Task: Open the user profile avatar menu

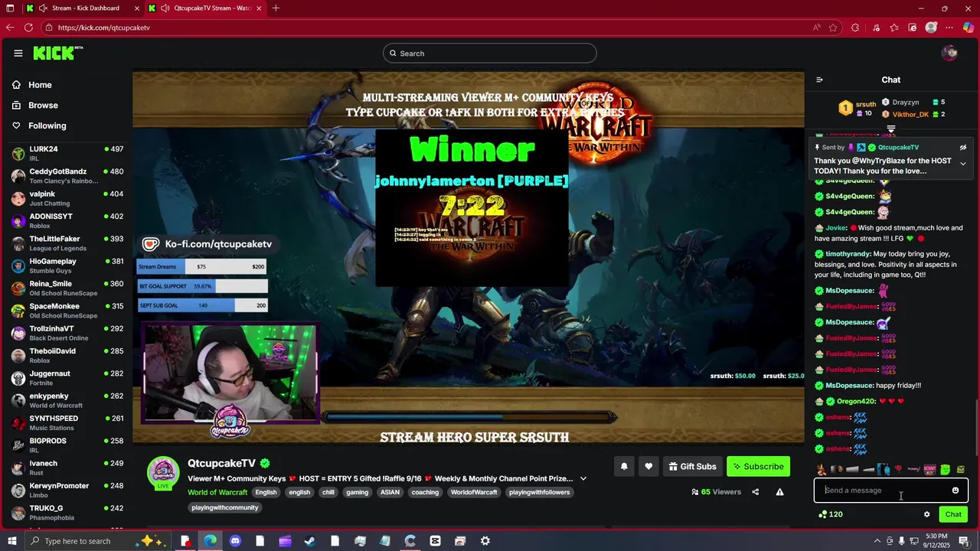Action: pyautogui.click(x=949, y=53)
